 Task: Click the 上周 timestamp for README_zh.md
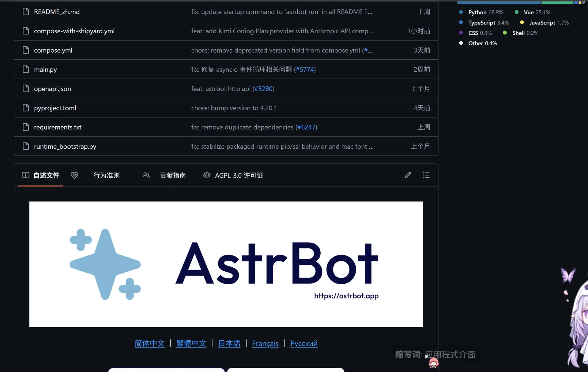click(x=424, y=12)
